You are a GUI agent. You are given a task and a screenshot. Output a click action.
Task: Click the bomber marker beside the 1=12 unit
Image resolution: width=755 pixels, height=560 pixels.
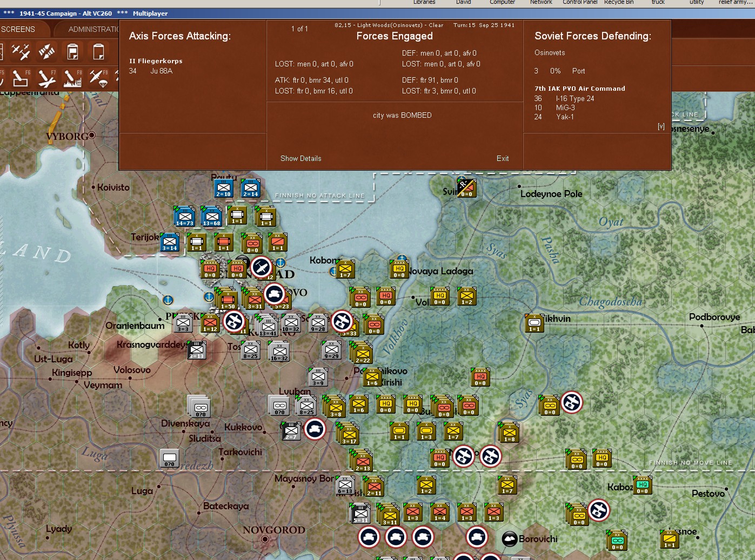point(234,321)
